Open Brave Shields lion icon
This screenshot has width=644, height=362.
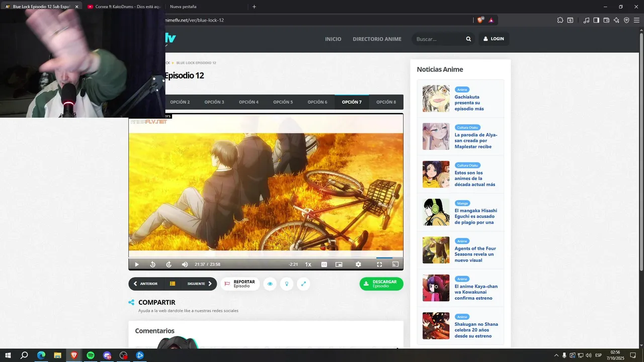[x=480, y=20]
